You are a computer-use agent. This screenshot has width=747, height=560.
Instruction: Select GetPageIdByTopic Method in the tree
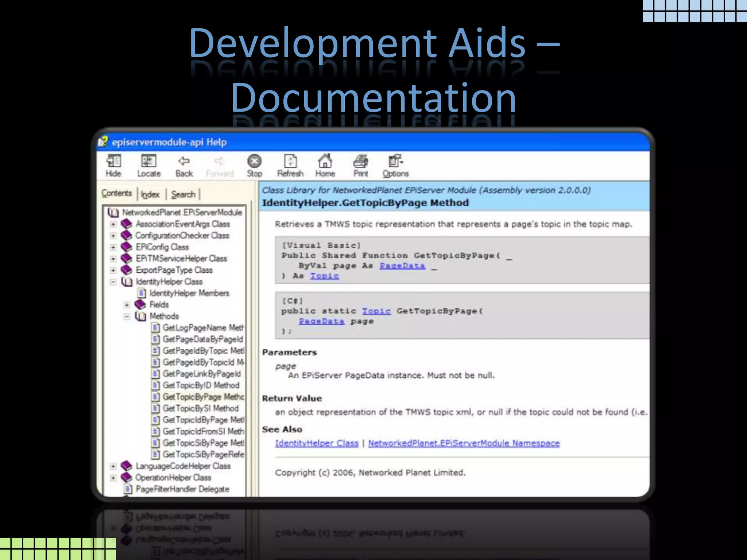point(204,351)
